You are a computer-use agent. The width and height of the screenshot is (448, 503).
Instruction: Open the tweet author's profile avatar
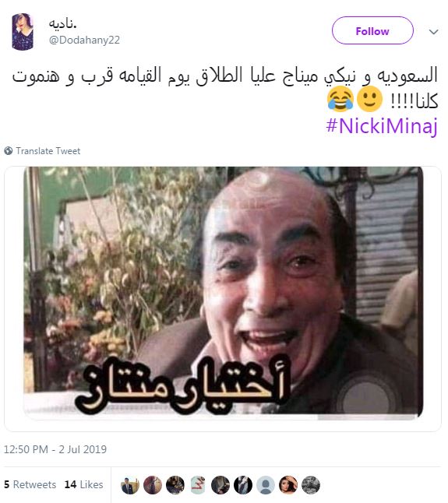[x=23, y=32]
